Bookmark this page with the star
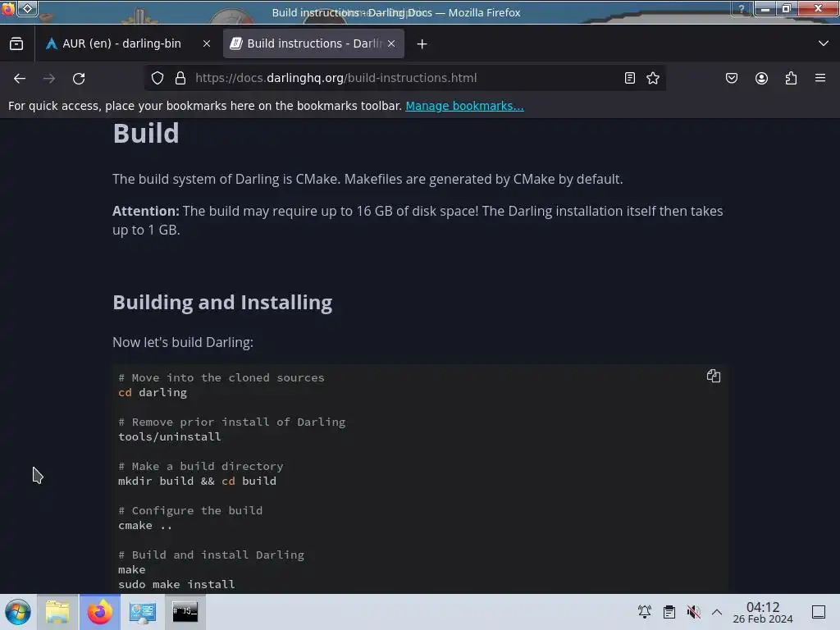The height and width of the screenshot is (630, 840). [x=653, y=78]
